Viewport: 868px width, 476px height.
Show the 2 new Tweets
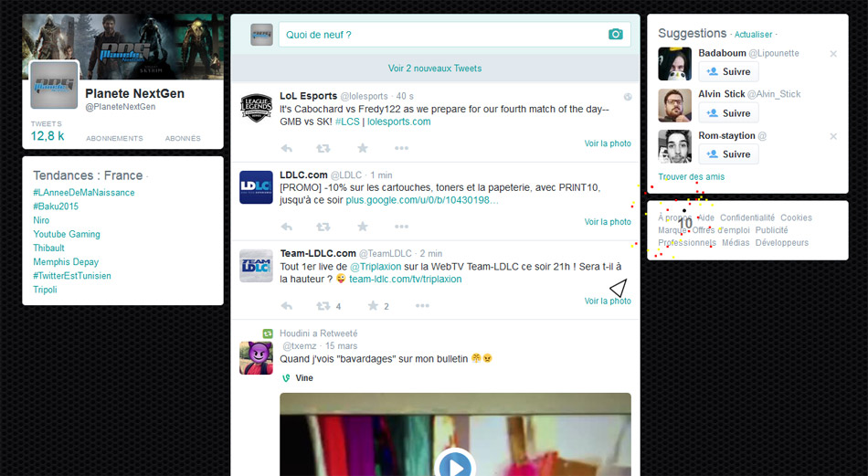[x=435, y=69]
